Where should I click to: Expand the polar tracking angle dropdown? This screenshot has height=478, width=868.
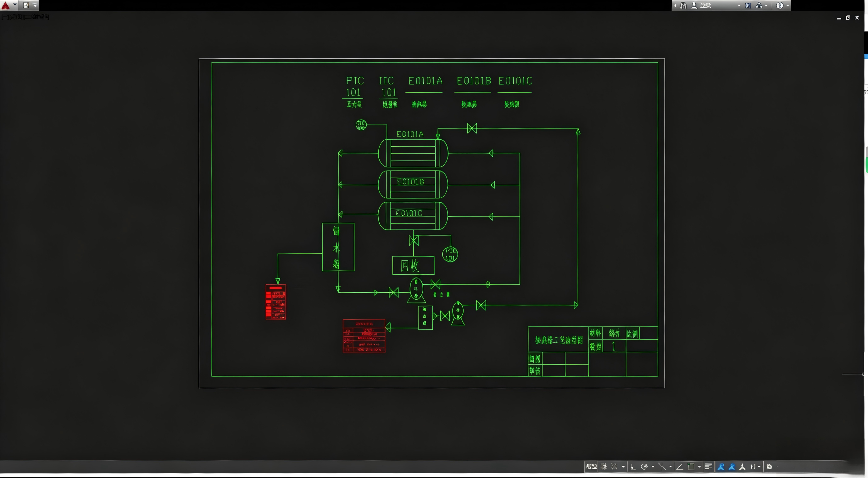pos(653,467)
